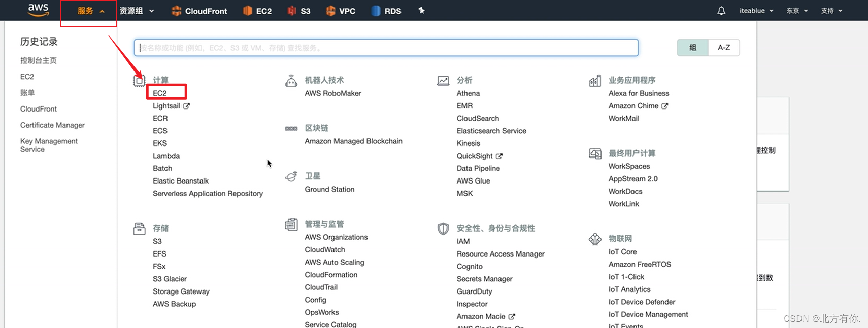Open Alexa for Business
The height and width of the screenshot is (328, 868).
639,93
